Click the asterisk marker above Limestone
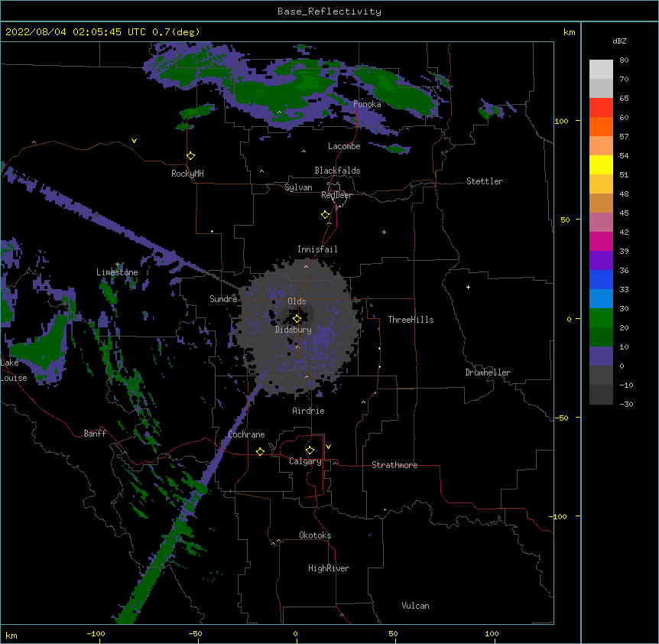The height and width of the screenshot is (644, 659). tap(118, 265)
